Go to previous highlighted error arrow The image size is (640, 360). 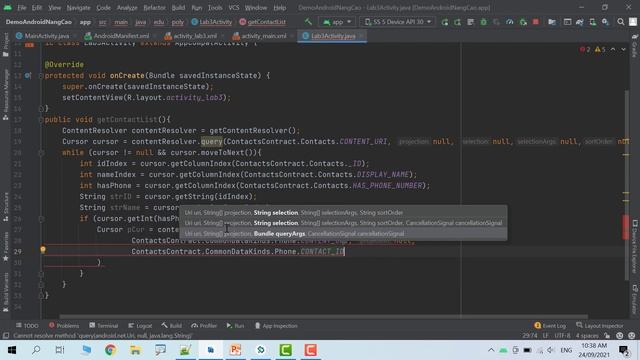pos(613,49)
